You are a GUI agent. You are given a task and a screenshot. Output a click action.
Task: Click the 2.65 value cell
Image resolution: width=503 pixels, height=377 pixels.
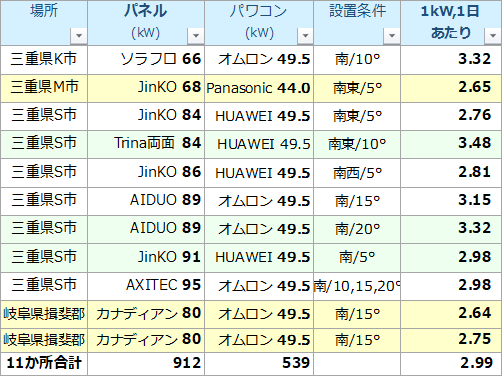point(451,88)
